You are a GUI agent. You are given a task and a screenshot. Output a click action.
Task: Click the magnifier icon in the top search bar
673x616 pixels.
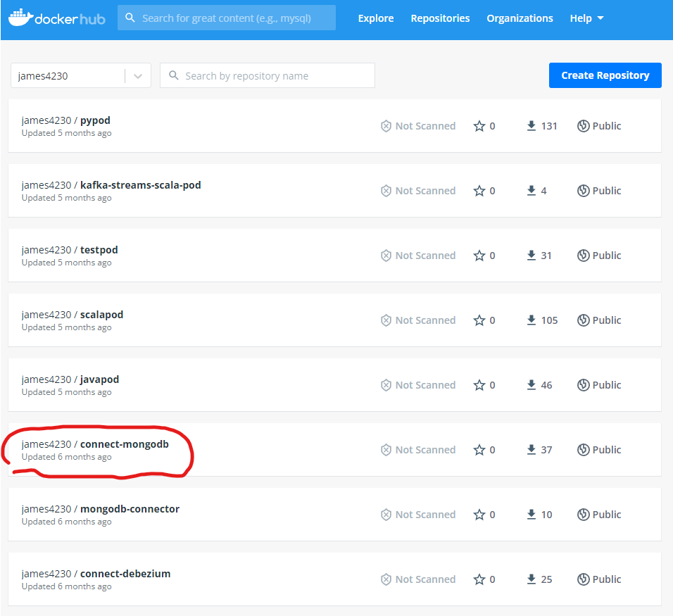[130, 18]
